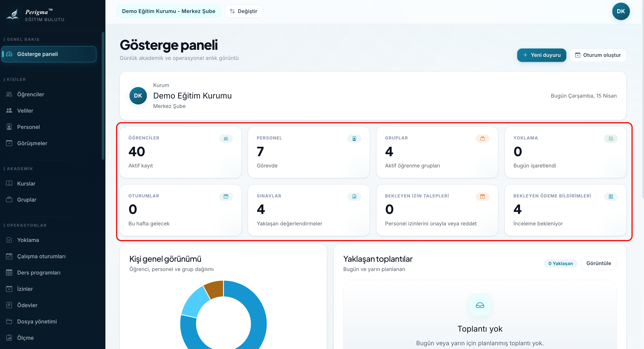This screenshot has height=349, width=644.
Task: Open the Görüntüle link for upcoming meetings
Action: (x=599, y=263)
